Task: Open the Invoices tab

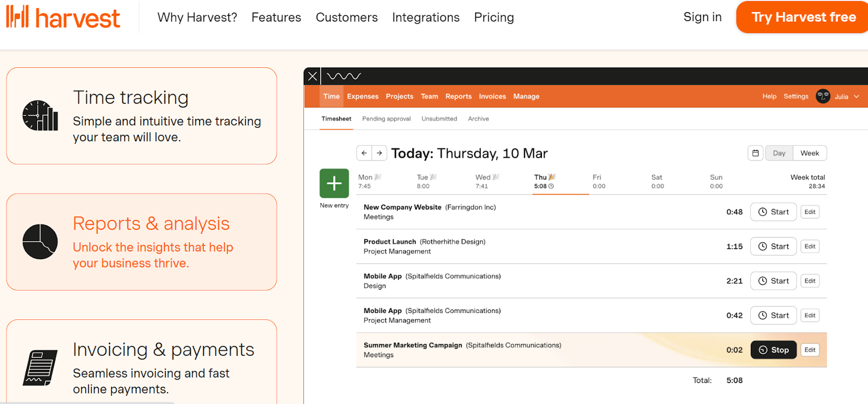Action: point(493,97)
